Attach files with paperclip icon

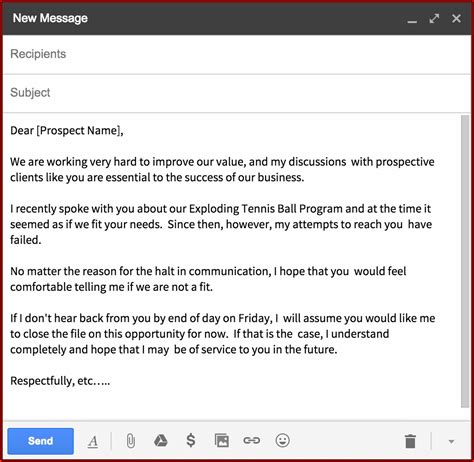[x=131, y=441]
